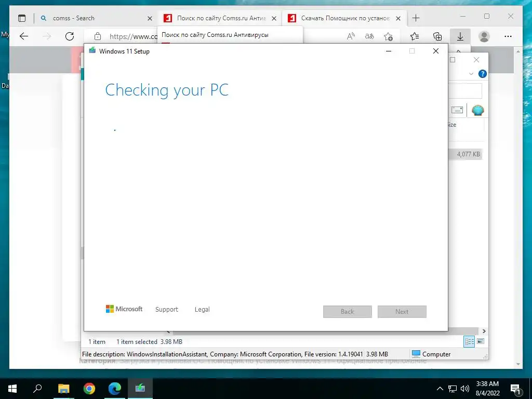Screen dimensions: 532x399
Task: Click the '1 item selected 3.98 MB' status text
Action: point(149,342)
